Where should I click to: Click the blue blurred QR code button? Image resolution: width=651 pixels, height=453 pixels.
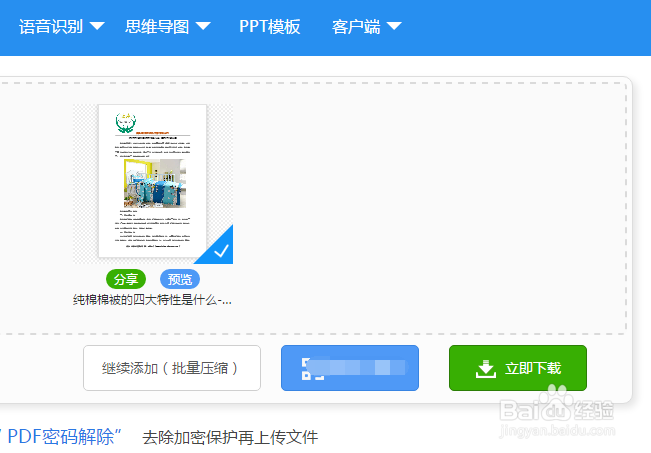pyautogui.click(x=350, y=368)
